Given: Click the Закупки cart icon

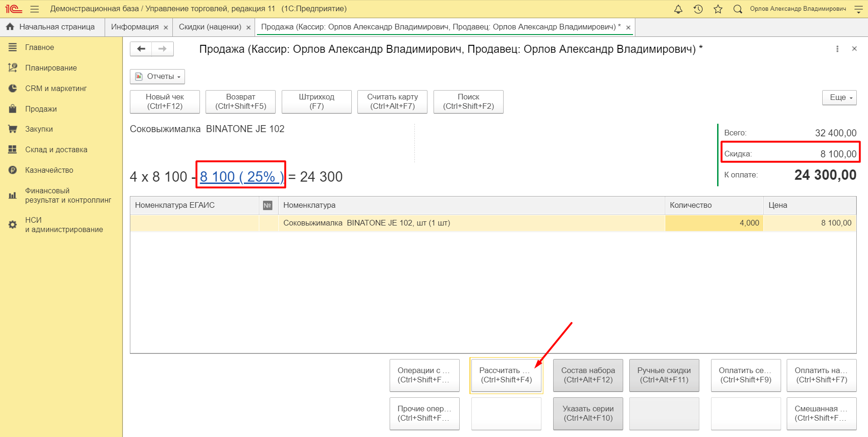Looking at the screenshot, I should 13,129.
